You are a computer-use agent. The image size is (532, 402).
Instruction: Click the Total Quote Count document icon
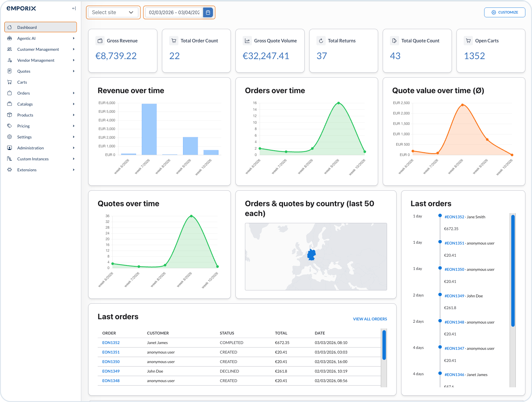[x=395, y=41]
